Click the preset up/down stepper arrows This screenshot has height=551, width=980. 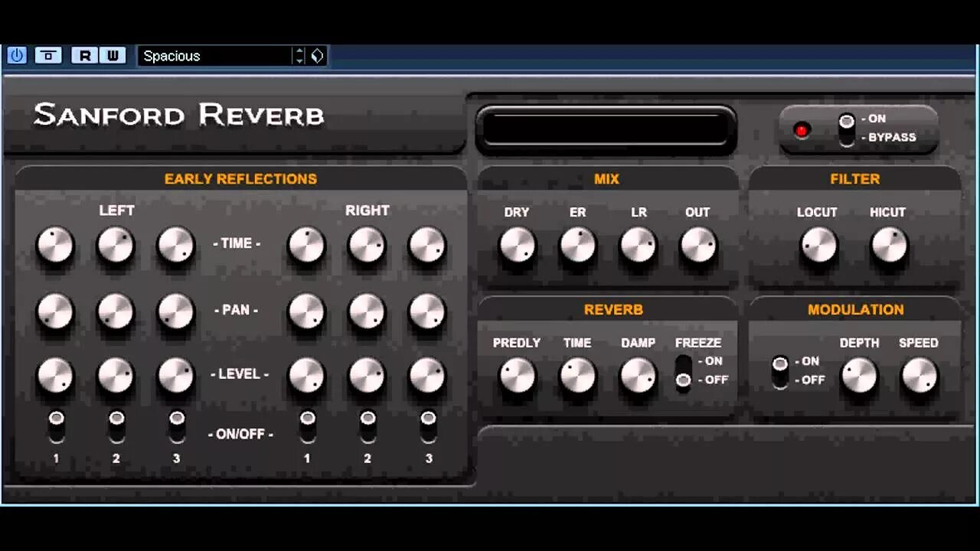click(x=299, y=56)
